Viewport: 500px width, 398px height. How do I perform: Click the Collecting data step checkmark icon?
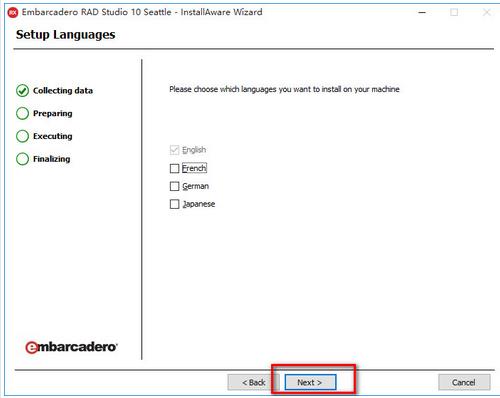[x=22, y=91]
